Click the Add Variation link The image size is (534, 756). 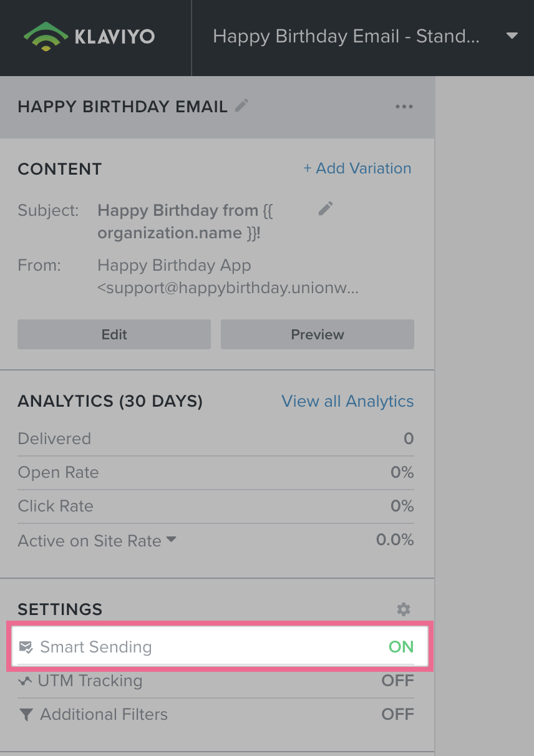coord(357,168)
